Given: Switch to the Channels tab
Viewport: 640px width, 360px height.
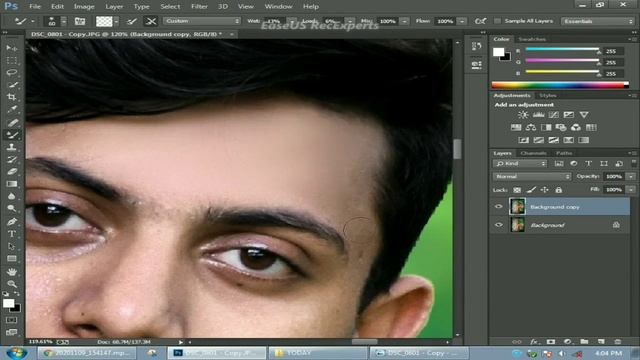Looking at the screenshot, I should click(533, 153).
